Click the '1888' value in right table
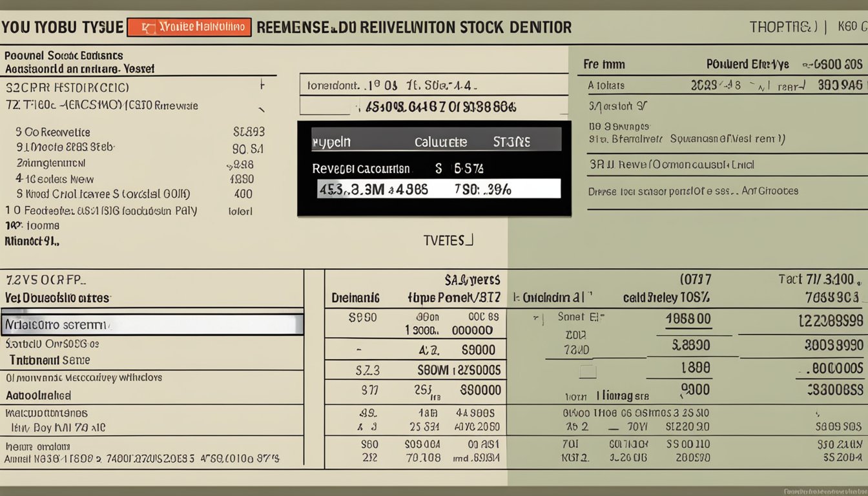 (x=696, y=368)
